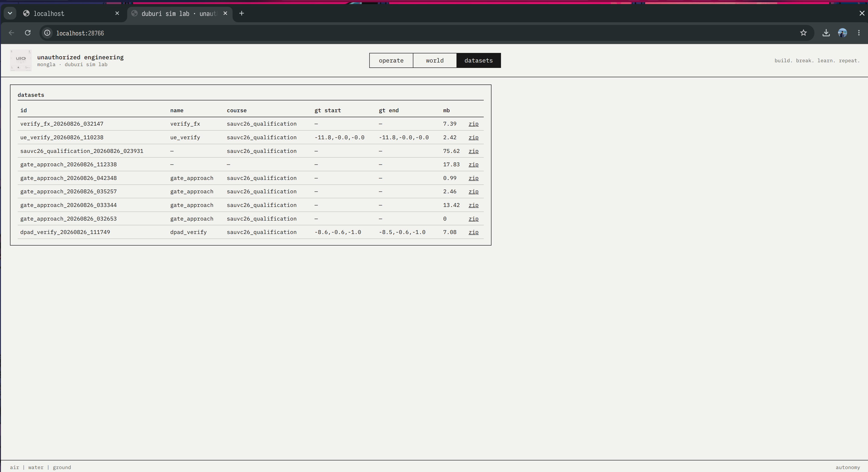Download zip for gate_approach_20260826_032653
868x472 pixels.
(474, 219)
